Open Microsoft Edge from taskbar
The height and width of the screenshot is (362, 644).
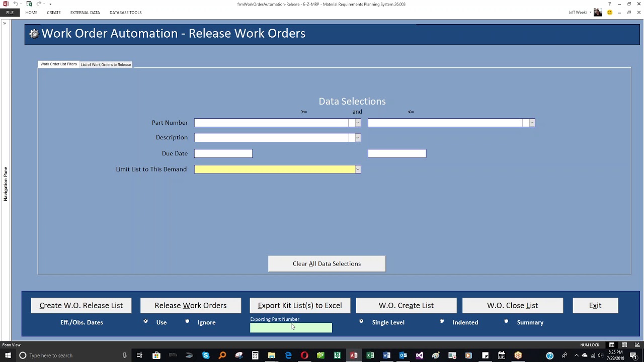coord(288,355)
